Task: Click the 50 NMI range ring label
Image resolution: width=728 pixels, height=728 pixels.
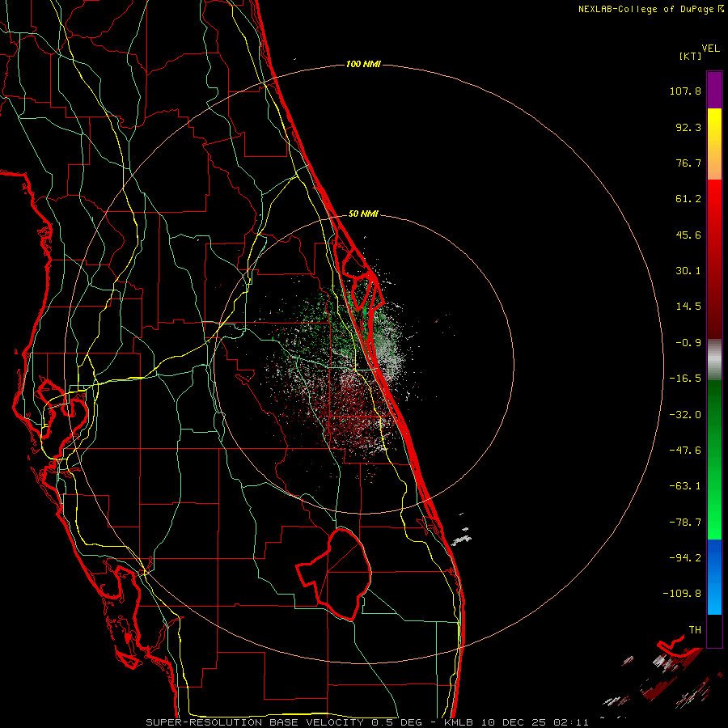Action: pos(363,214)
